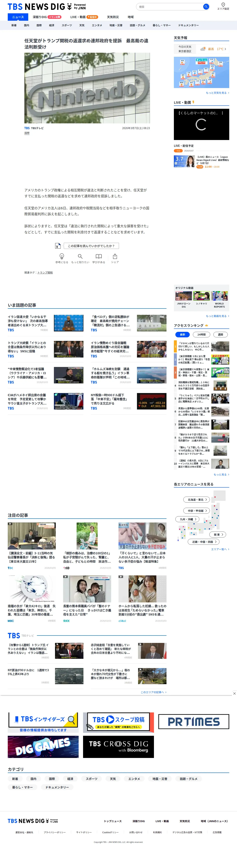Click the 参考になる lightbulb reaction icon
Image resolution: width=237 pixels, height=868 pixels.
61,256
